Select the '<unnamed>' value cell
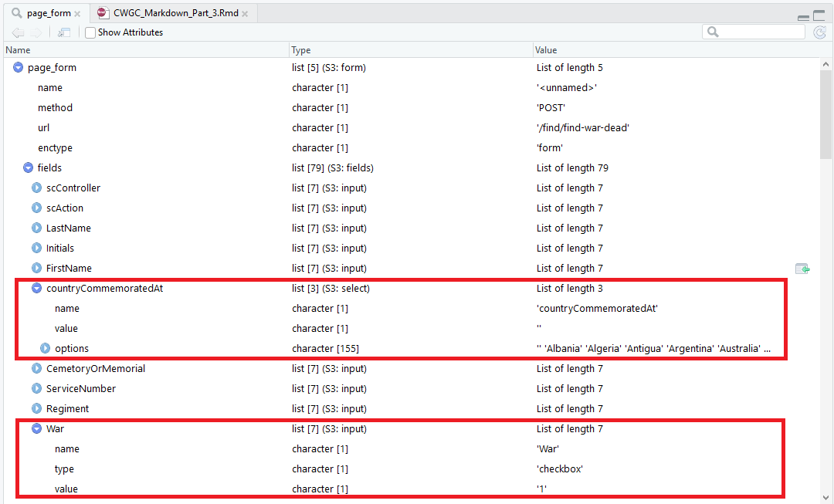The height and width of the screenshot is (504, 834). coord(567,88)
